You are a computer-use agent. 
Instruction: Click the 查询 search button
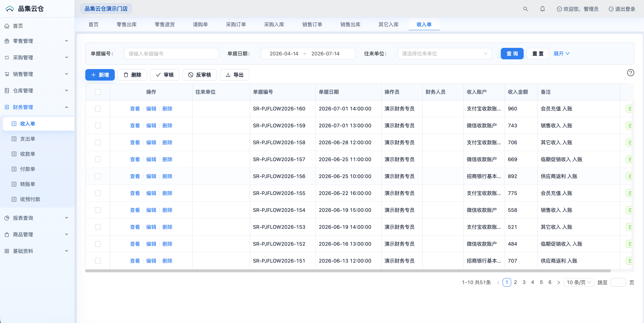click(x=512, y=53)
